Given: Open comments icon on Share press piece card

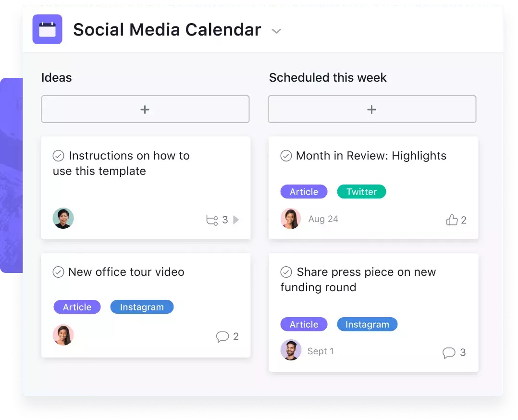Looking at the screenshot, I should click(x=449, y=353).
